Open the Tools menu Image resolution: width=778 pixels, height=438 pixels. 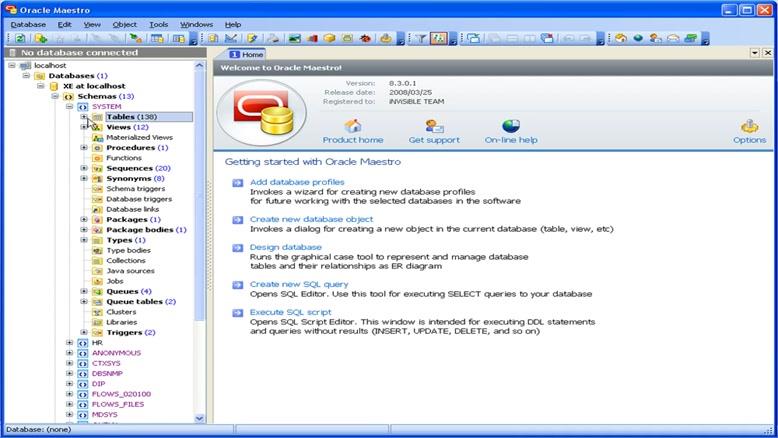(158, 23)
